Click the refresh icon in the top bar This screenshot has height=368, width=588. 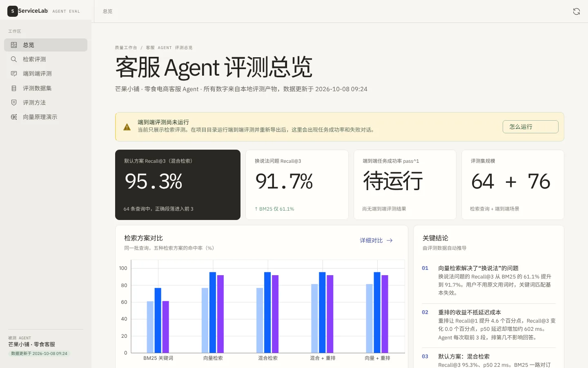(576, 11)
